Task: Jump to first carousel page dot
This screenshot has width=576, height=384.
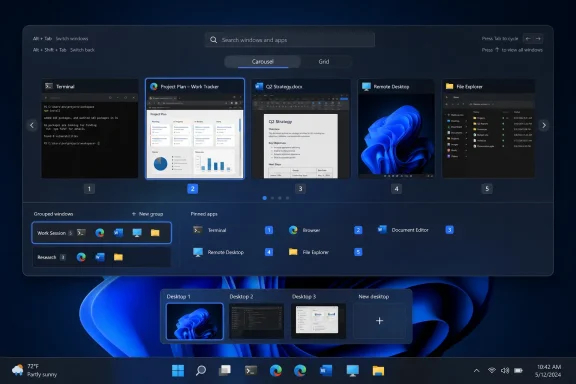Action: 264,198
